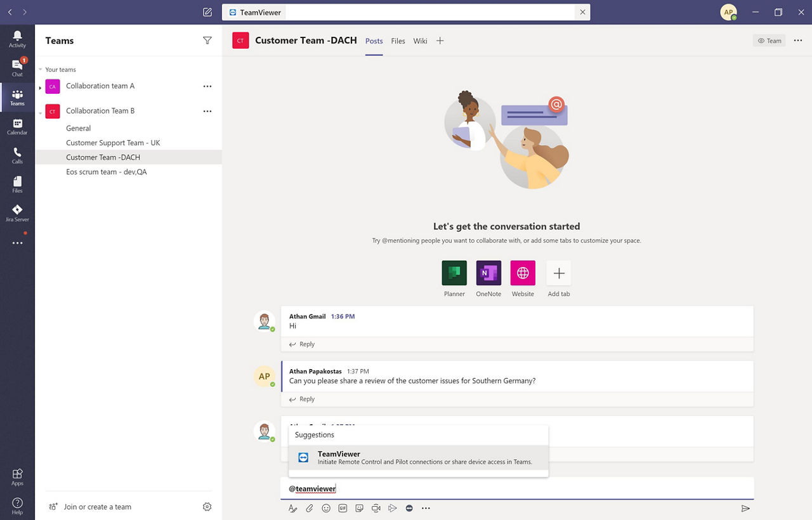This screenshot has width=812, height=520.
Task: Open the Activity feed in the sidebar
Action: [x=17, y=39]
